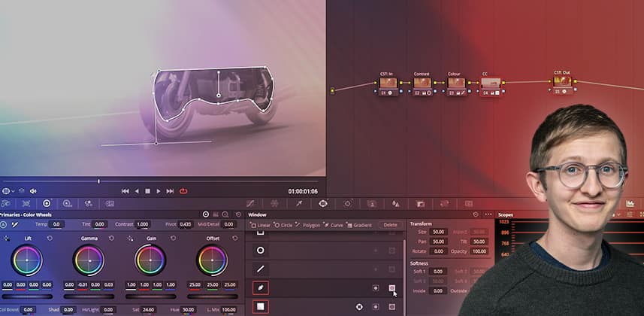Image resolution: width=644 pixels, height=316 pixels.
Task: Reset the Gain wheel
Action: [x=174, y=239]
